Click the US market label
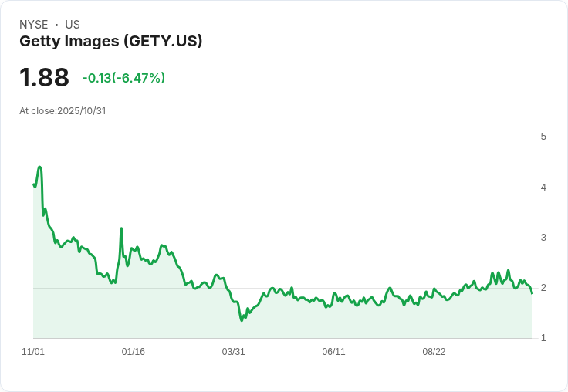 73,25
